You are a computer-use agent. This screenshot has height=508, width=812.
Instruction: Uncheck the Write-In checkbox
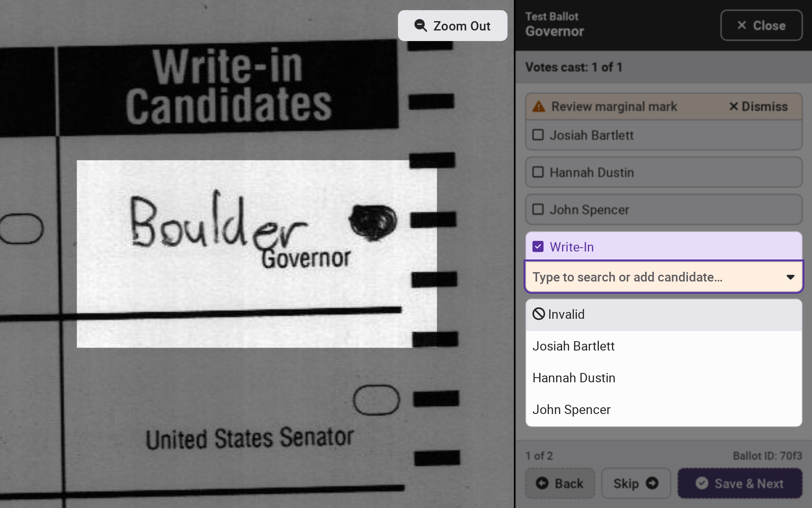[538, 247]
